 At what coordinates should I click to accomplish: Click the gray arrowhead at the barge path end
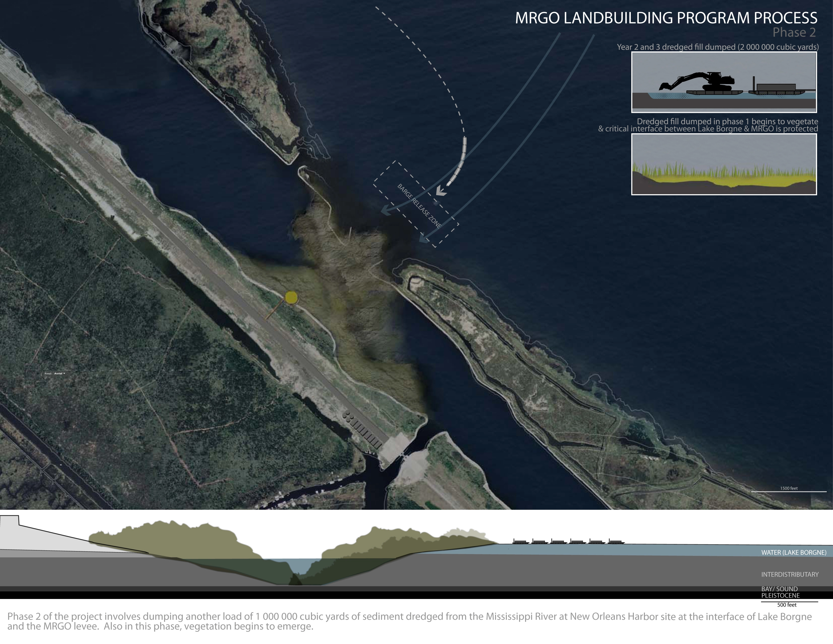(440, 190)
